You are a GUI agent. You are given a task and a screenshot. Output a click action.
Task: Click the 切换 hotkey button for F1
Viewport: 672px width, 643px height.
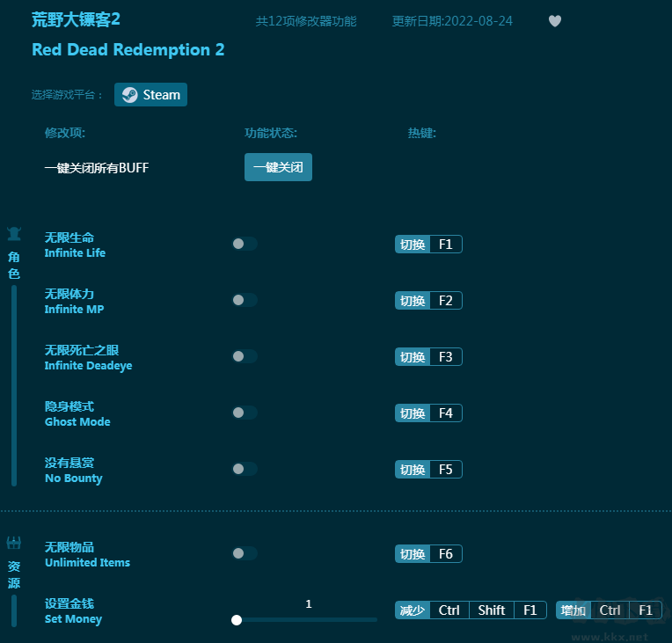[413, 245]
